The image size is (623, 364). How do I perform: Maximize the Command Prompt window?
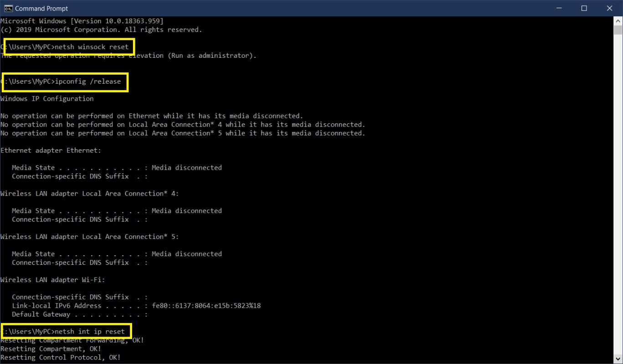pyautogui.click(x=584, y=8)
